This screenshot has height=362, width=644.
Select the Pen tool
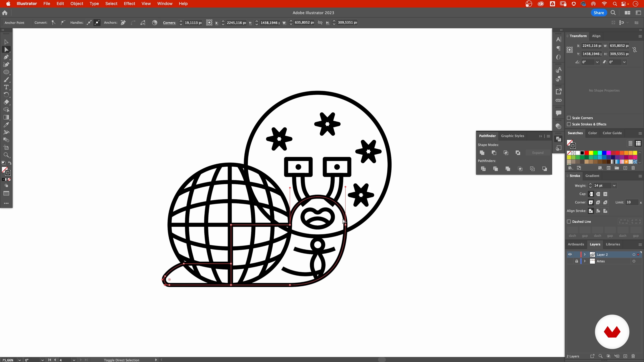coord(6,57)
